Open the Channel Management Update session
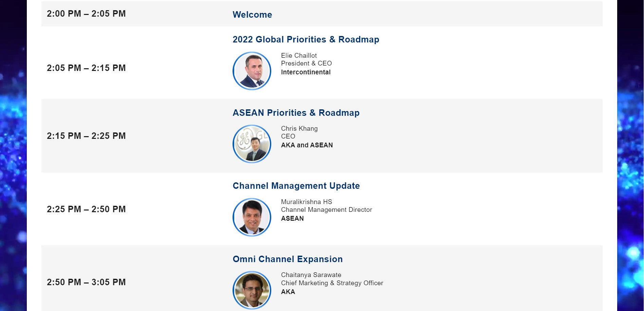Image resolution: width=644 pixels, height=311 pixels. click(x=296, y=186)
